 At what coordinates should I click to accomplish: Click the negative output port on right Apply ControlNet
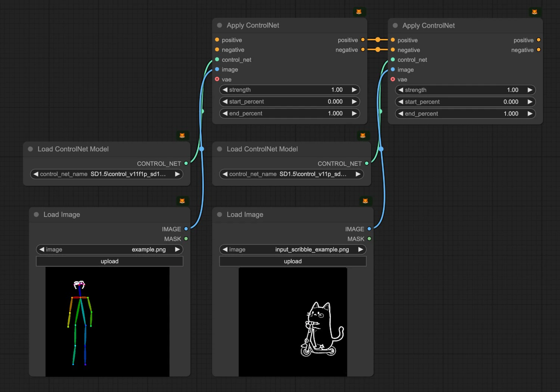tap(538, 50)
